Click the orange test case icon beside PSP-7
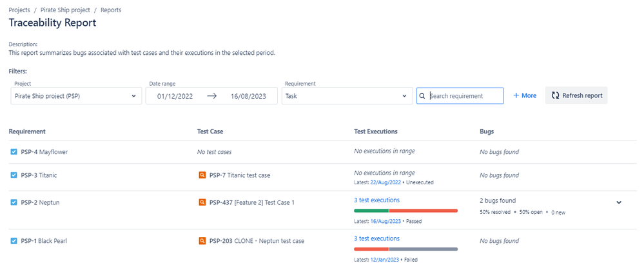This screenshot has height=279, width=644. (x=202, y=175)
